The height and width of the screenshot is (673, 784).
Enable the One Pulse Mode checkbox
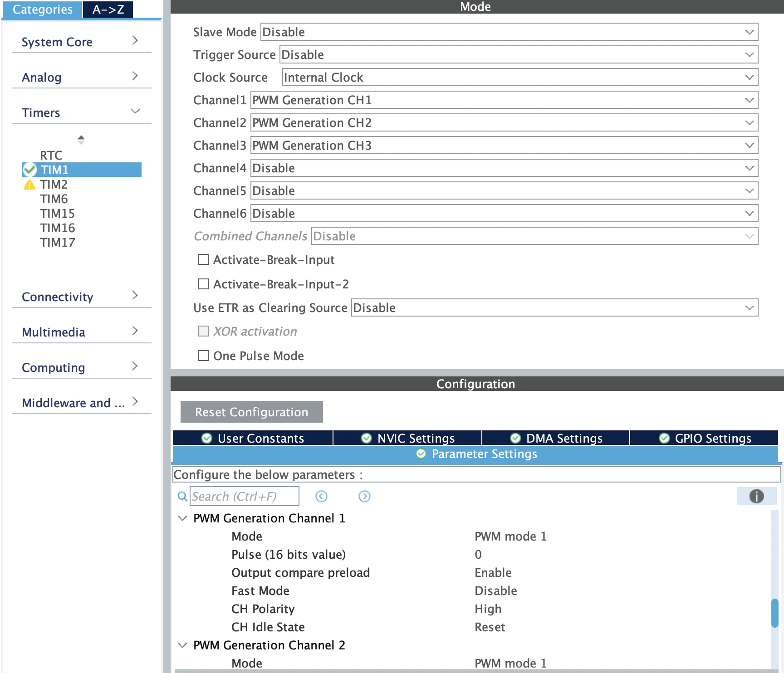coord(203,356)
